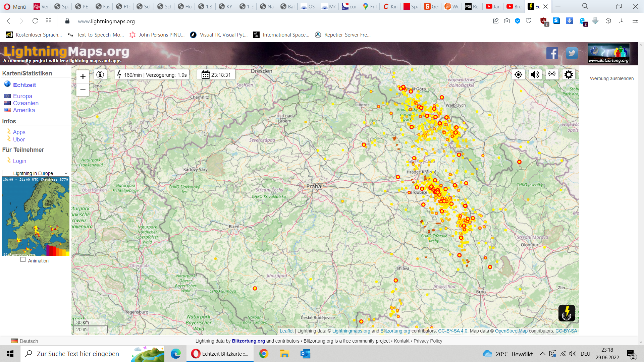Switch to the Fri Google Maps tab

(370, 6)
